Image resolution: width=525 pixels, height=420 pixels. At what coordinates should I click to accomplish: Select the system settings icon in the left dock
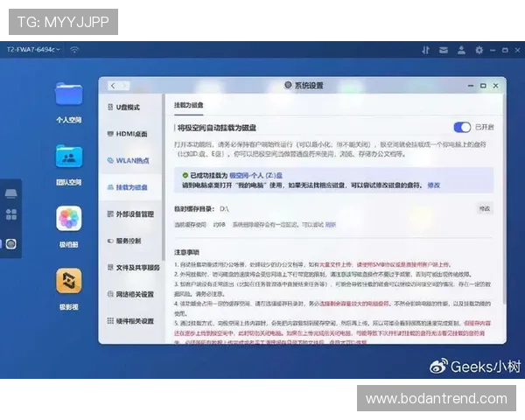(x=10, y=244)
